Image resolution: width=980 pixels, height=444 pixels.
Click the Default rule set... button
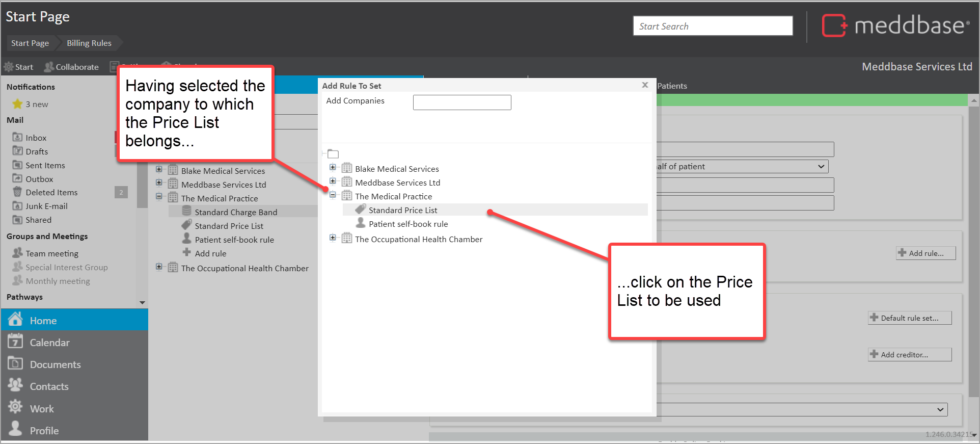909,318
